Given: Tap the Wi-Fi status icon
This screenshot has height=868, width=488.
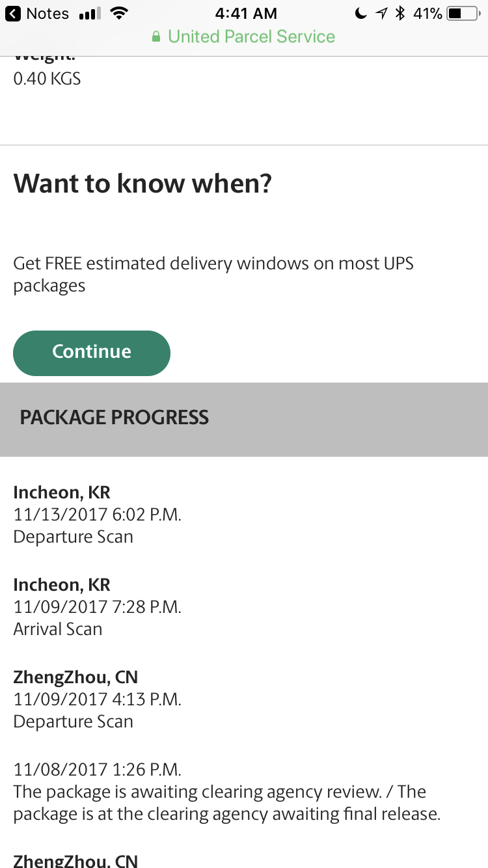Looking at the screenshot, I should click(x=118, y=14).
